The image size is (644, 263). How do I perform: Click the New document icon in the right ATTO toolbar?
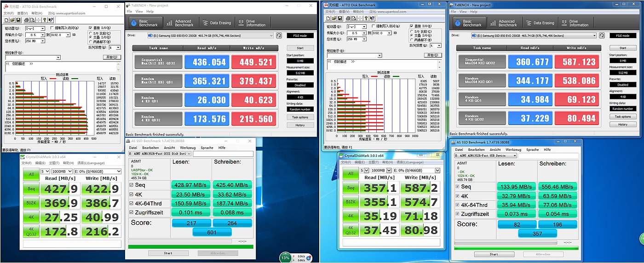pyautogui.click(x=328, y=18)
